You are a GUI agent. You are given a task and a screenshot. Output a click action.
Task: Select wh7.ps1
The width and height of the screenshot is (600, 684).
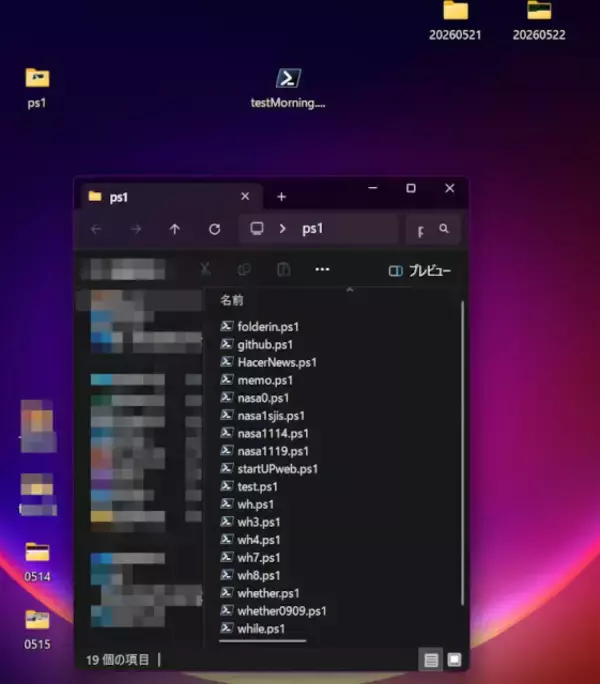pos(250,558)
